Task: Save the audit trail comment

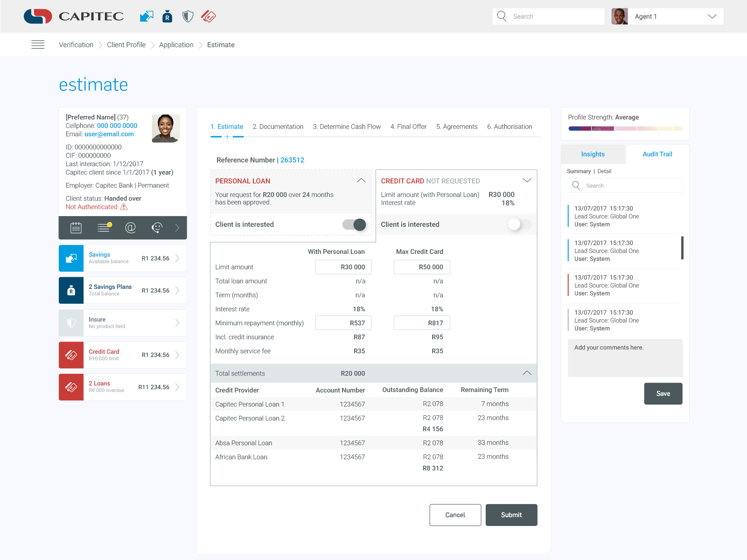Action: coord(663,393)
